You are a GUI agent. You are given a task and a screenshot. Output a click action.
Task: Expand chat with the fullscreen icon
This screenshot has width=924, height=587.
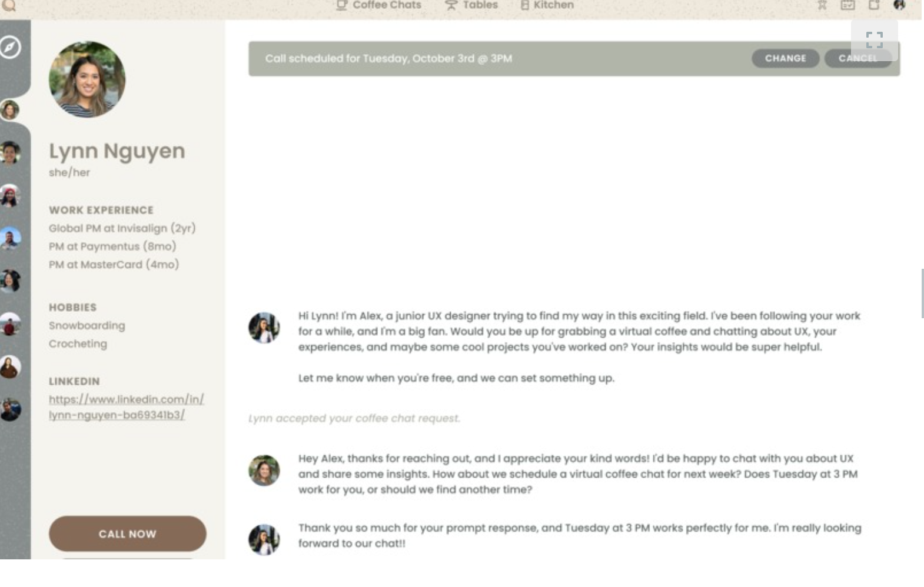[874, 40]
